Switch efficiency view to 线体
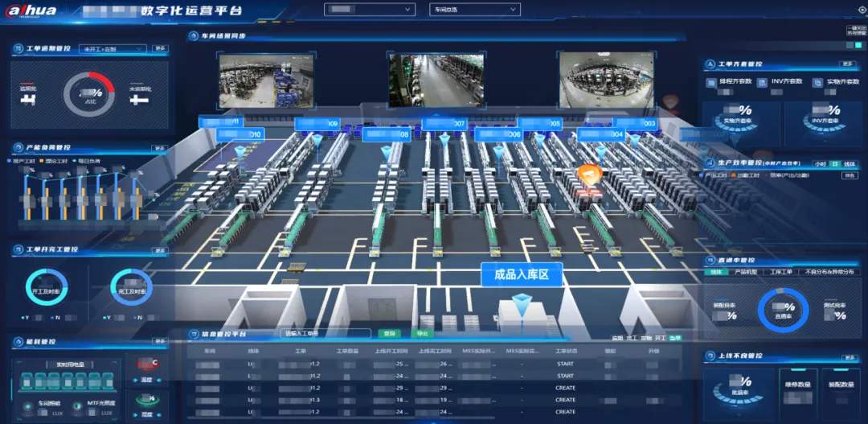Viewport: 868px width, 424px height. pyautogui.click(x=850, y=164)
